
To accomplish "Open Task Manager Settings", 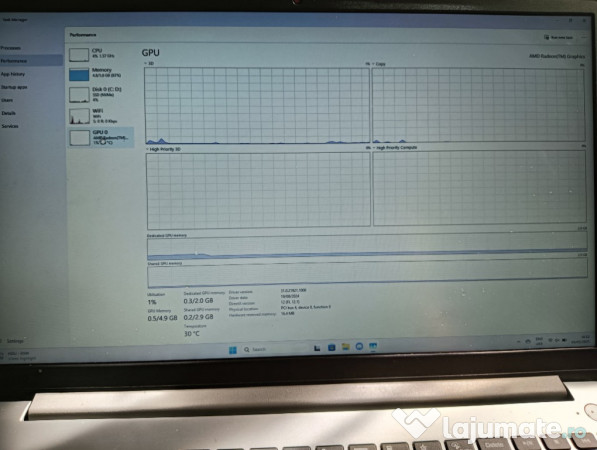I will [13, 341].
